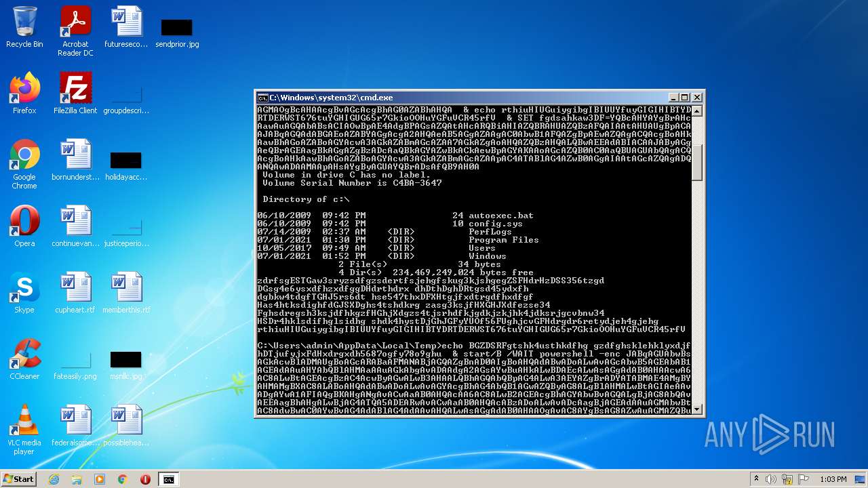Select msnllc.jpg desktop file

pyautogui.click(x=126, y=365)
